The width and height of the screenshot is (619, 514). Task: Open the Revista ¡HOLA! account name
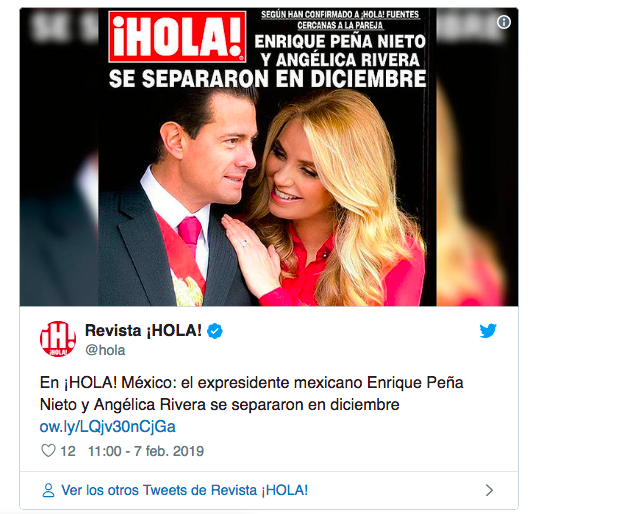(143, 330)
